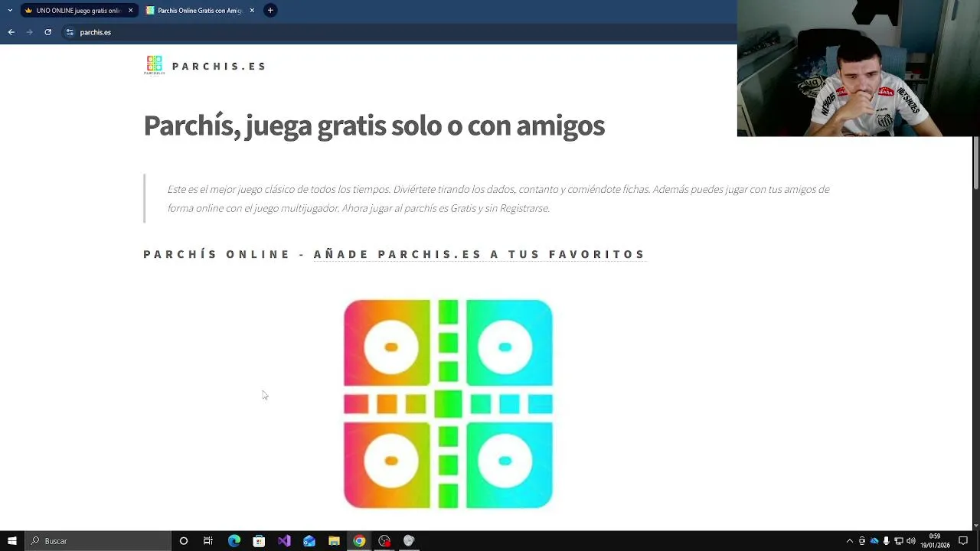
Task: Click the microphone tray icon
Action: tap(887, 541)
